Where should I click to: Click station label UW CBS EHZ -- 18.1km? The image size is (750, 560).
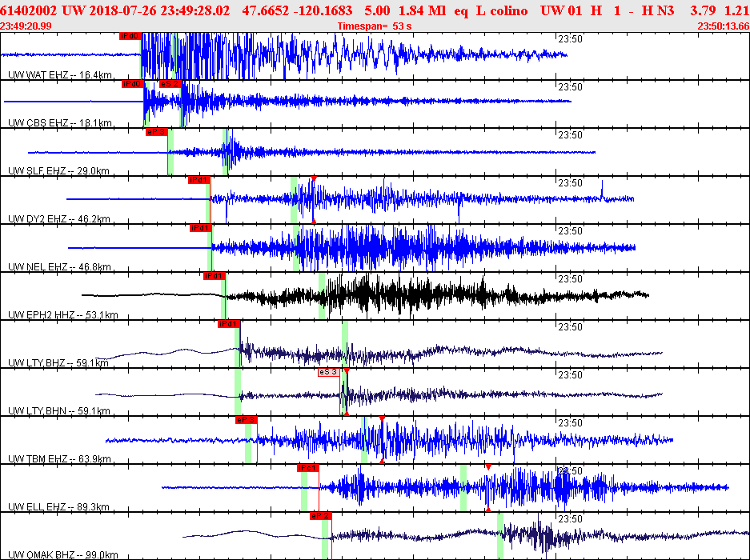(x=60, y=123)
